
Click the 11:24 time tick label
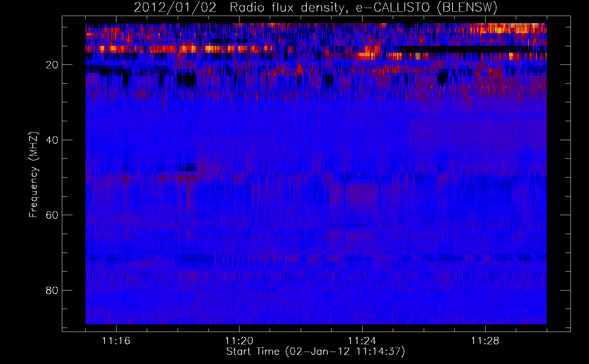(362, 341)
